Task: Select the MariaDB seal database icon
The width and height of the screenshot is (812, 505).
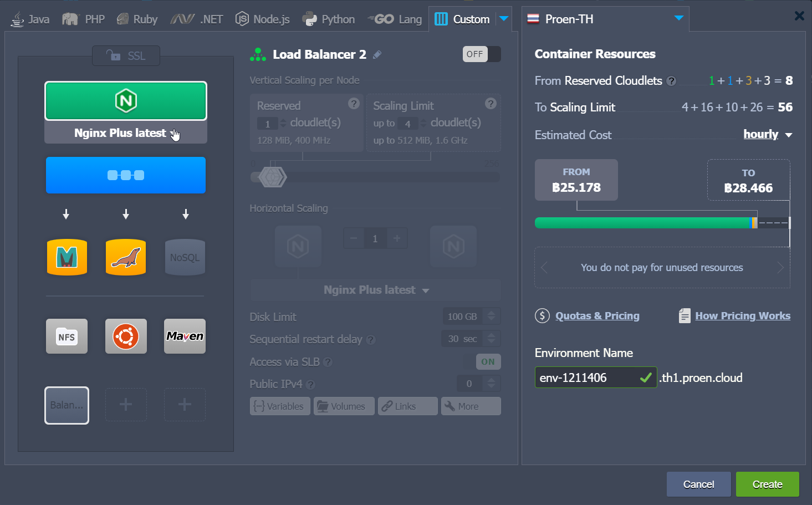Action: (x=126, y=257)
